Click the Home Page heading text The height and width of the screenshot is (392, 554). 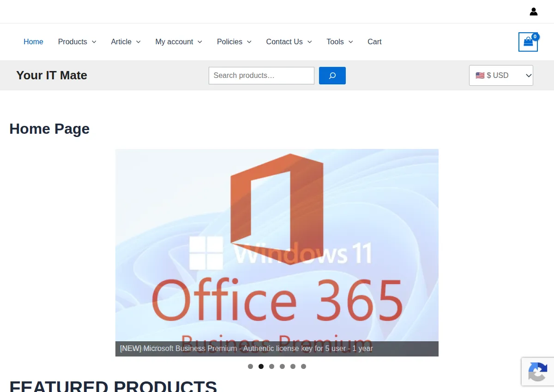pyautogui.click(x=49, y=129)
